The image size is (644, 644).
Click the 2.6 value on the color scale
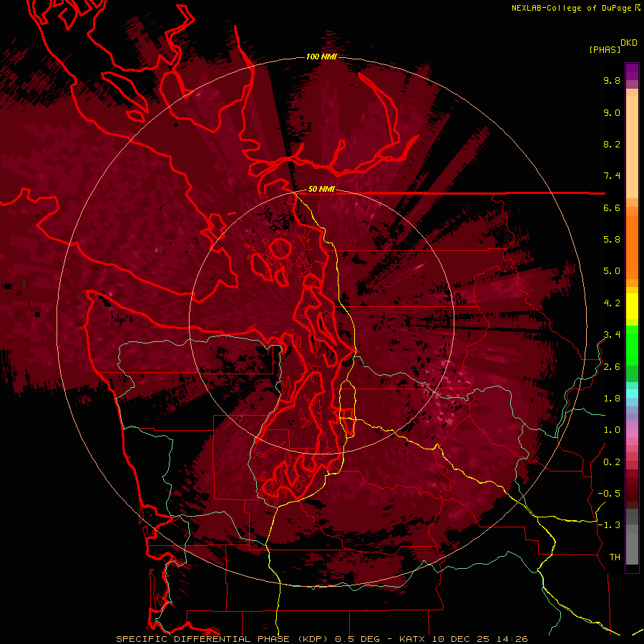click(612, 367)
